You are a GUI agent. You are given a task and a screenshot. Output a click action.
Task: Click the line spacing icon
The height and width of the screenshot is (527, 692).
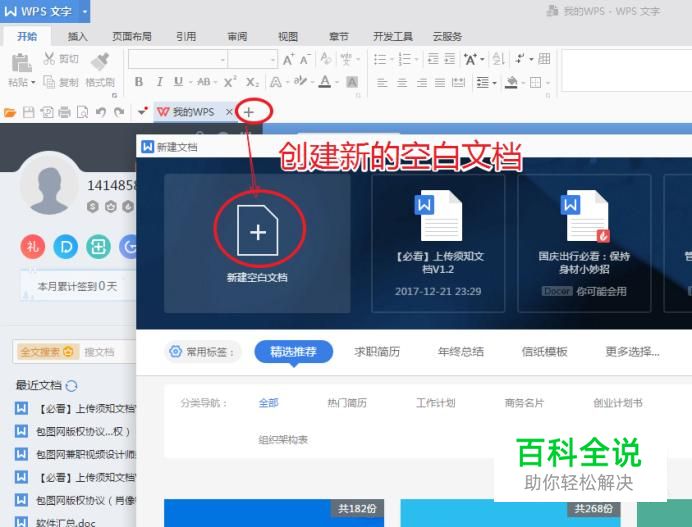pos(483,82)
